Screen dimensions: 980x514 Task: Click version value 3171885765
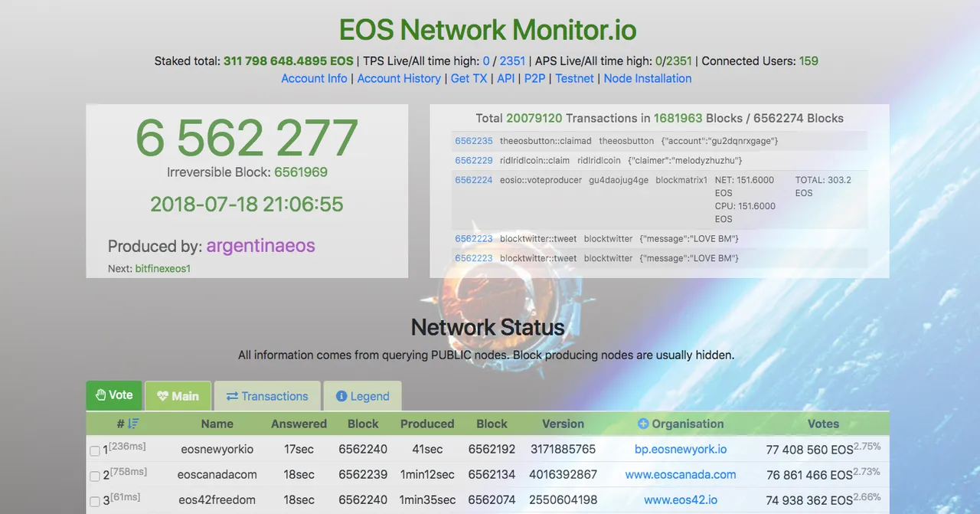(x=563, y=449)
